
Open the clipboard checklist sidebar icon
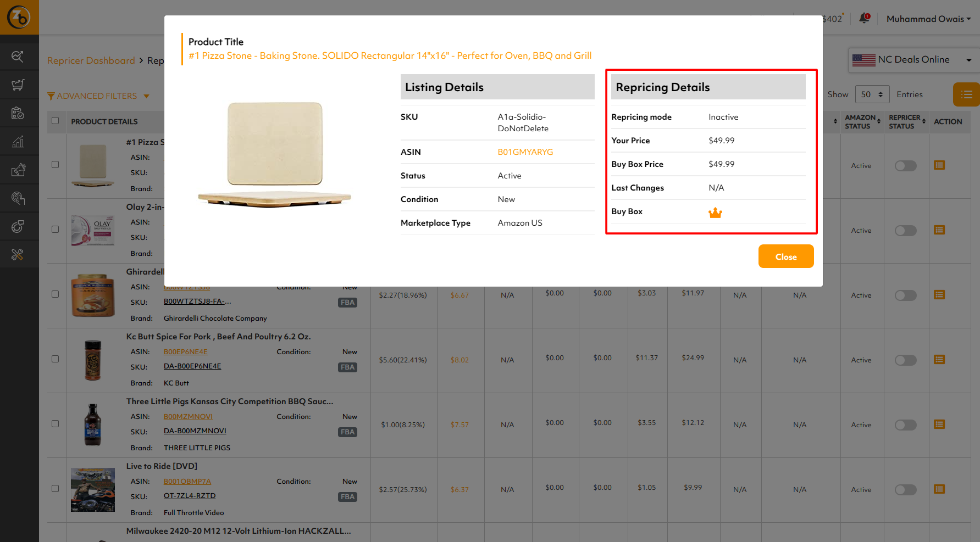point(18,113)
